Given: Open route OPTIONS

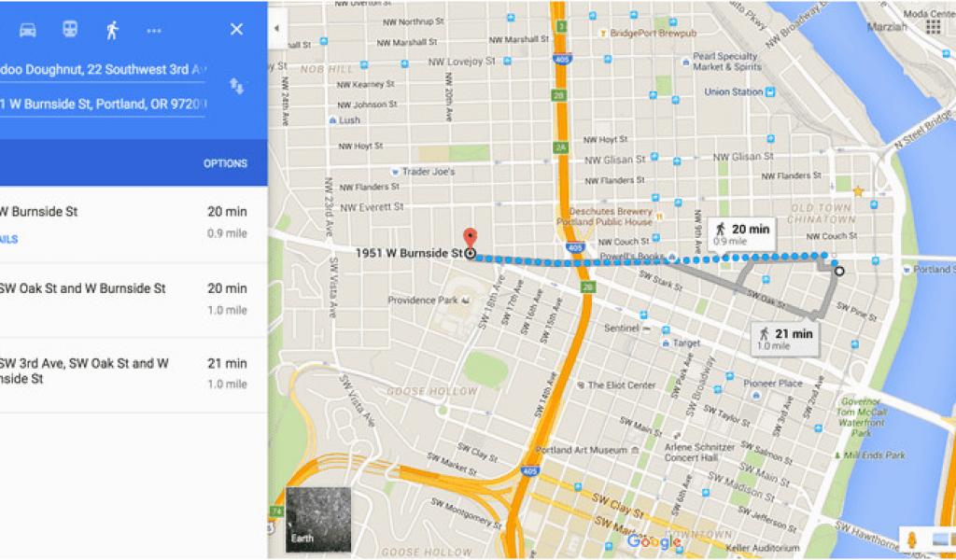Looking at the screenshot, I should point(225,163).
